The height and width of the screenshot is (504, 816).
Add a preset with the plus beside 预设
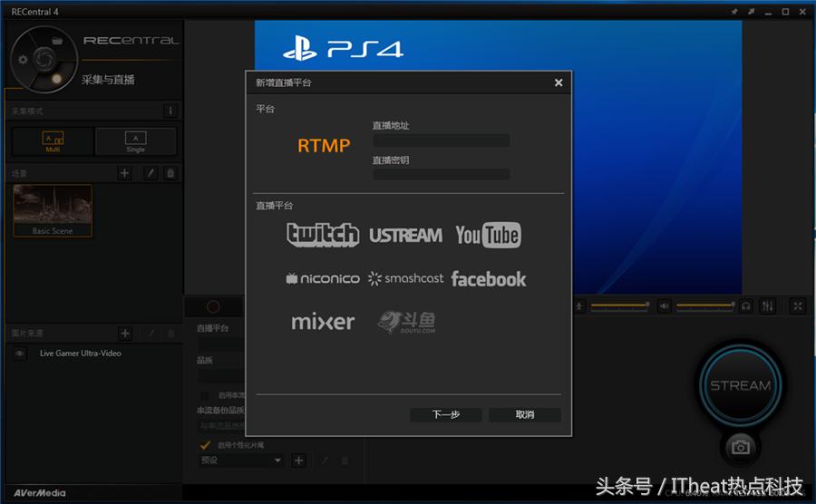coord(298,460)
